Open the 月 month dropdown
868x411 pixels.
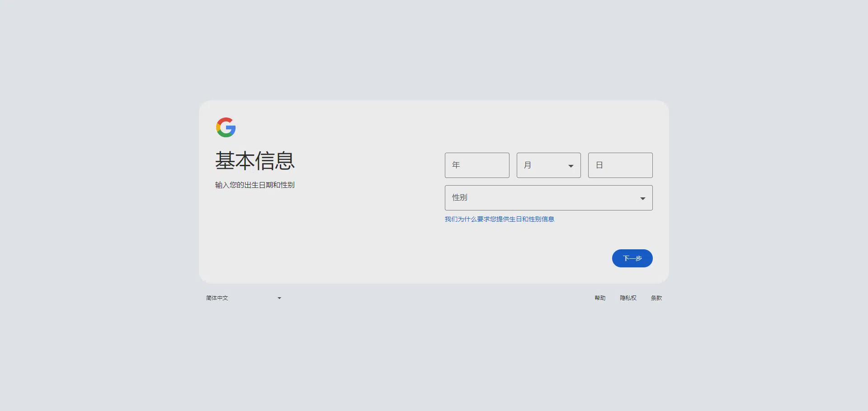pos(549,165)
